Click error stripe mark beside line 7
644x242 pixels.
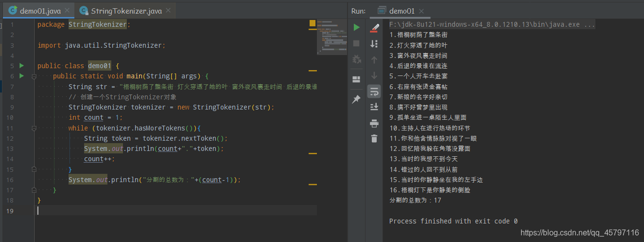(313, 70)
